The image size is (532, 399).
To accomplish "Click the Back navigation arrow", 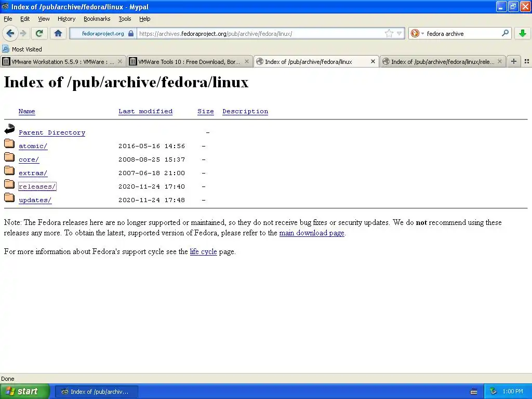I will coord(10,33).
